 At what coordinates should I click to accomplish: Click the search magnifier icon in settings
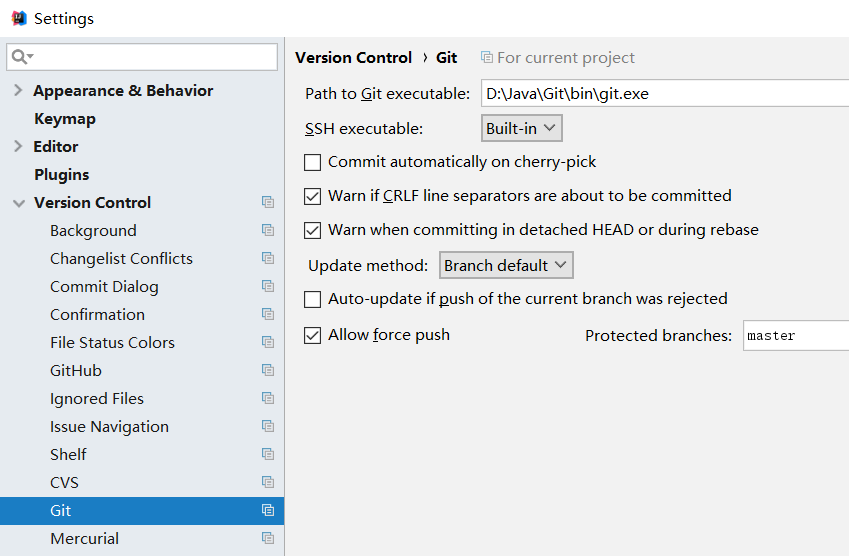[x=22, y=56]
